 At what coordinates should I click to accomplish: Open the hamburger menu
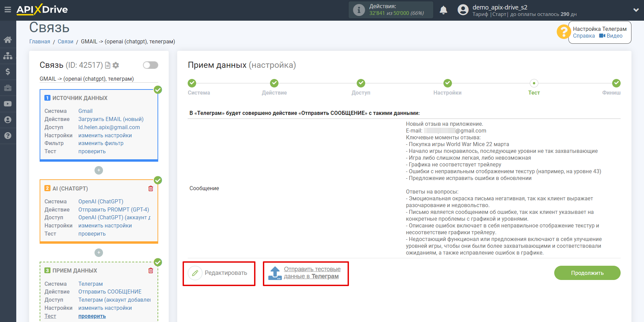(x=8, y=10)
